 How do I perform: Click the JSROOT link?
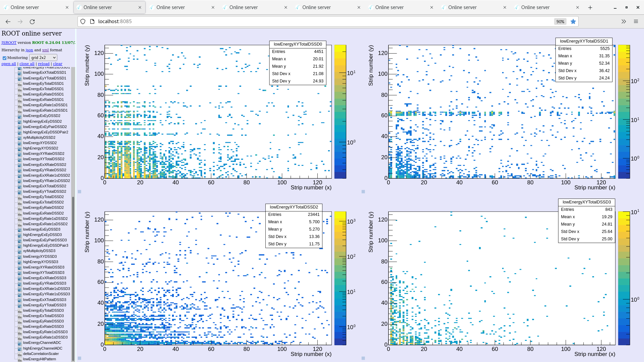point(9,43)
